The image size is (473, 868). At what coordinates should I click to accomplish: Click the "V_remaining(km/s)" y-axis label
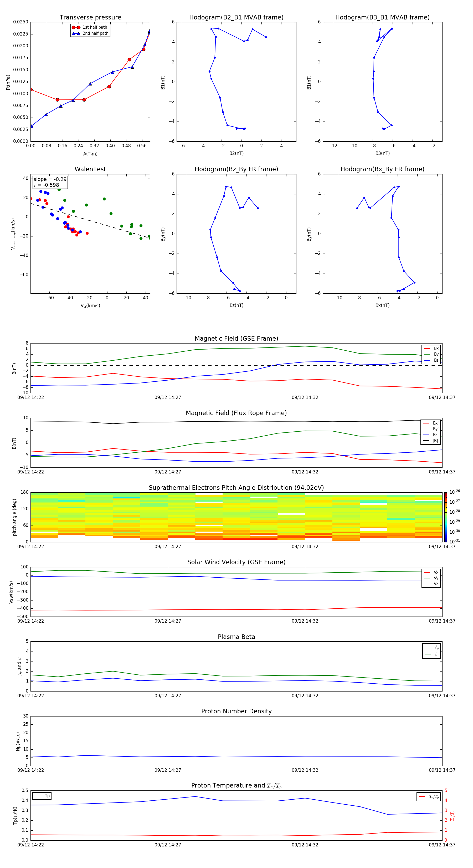13,234
